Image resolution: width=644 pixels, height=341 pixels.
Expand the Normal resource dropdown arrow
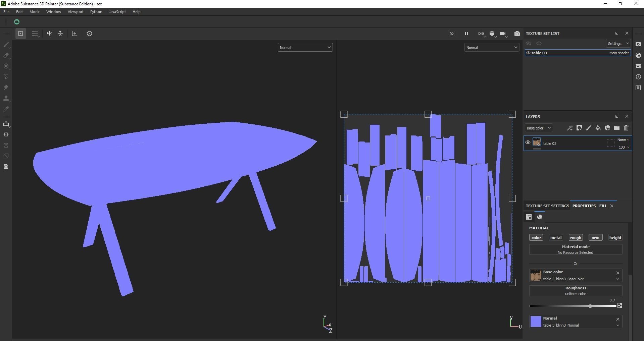tap(617, 325)
